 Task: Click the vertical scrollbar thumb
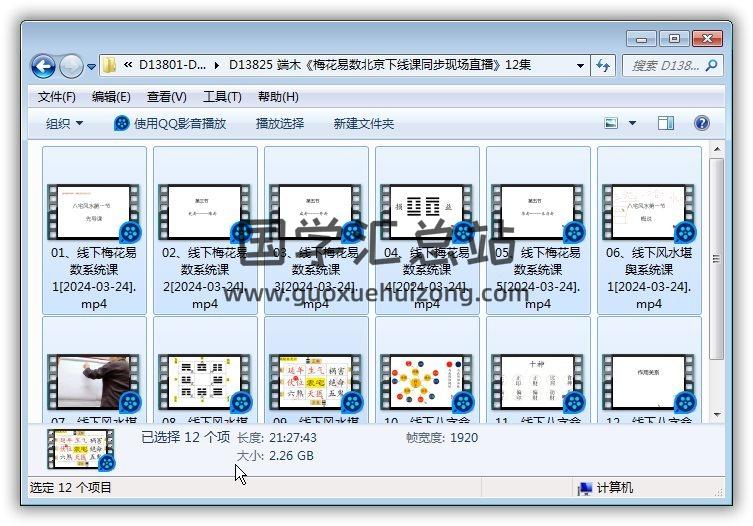click(x=717, y=259)
